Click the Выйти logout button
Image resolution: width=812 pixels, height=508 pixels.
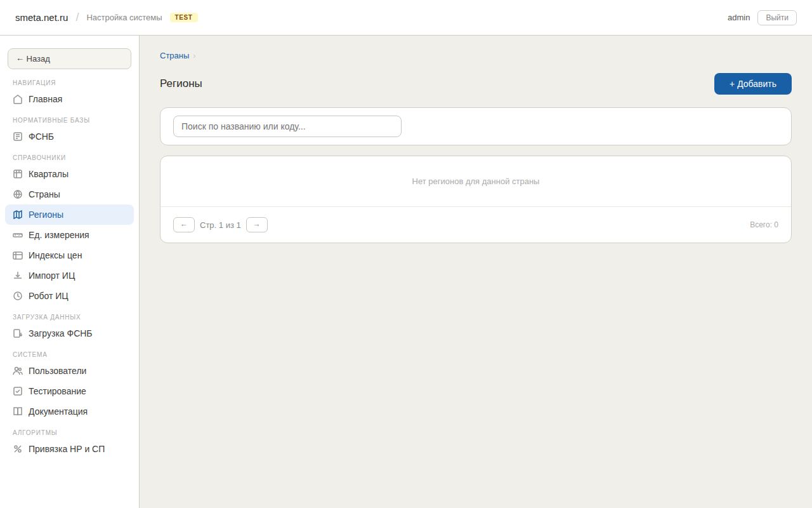(x=776, y=18)
